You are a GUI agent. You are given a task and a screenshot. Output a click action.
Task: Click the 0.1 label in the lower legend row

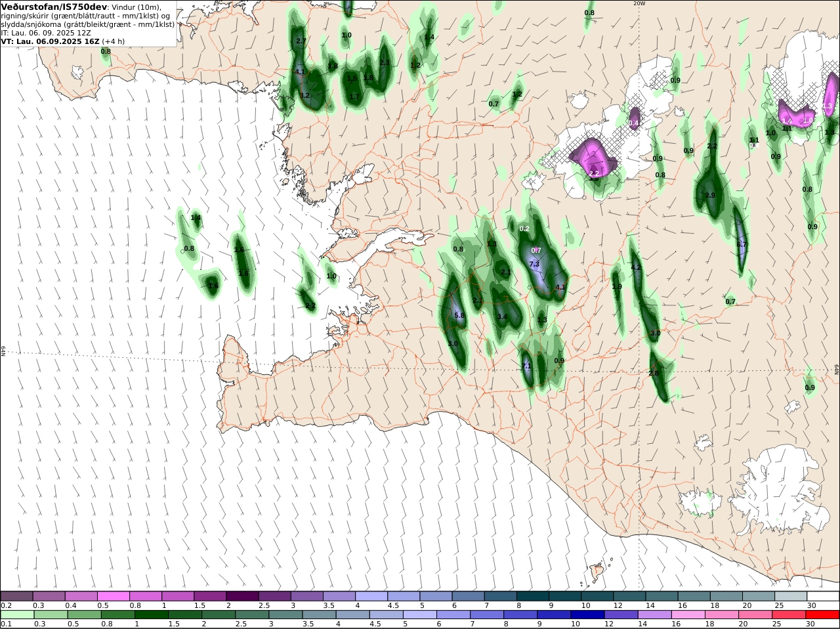[x=6, y=624]
